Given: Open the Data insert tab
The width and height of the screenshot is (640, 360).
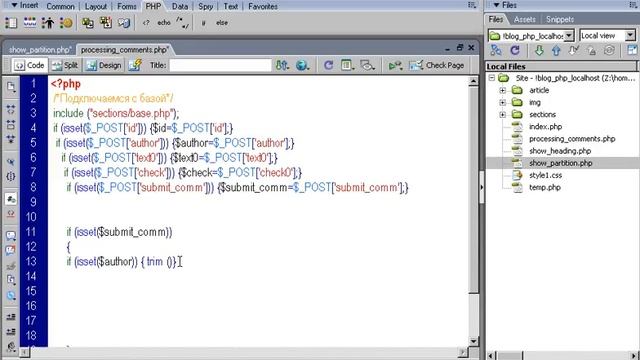Looking at the screenshot, I should [x=180, y=7].
